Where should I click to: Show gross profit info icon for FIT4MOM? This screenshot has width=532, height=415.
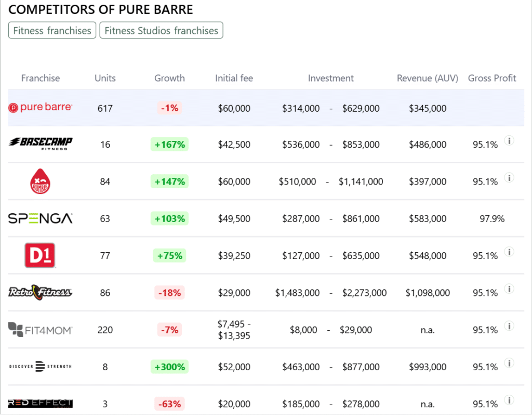509,326
